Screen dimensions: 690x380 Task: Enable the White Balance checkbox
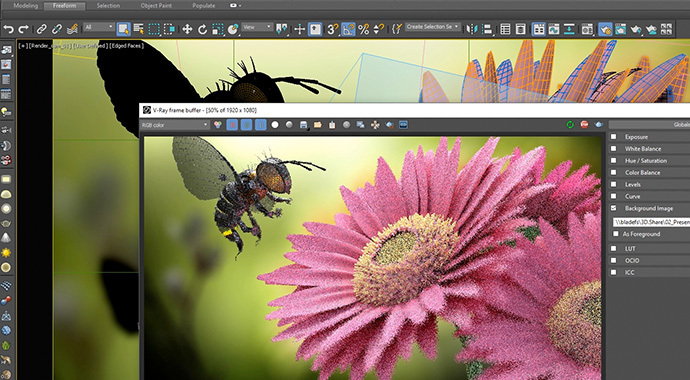pos(613,149)
